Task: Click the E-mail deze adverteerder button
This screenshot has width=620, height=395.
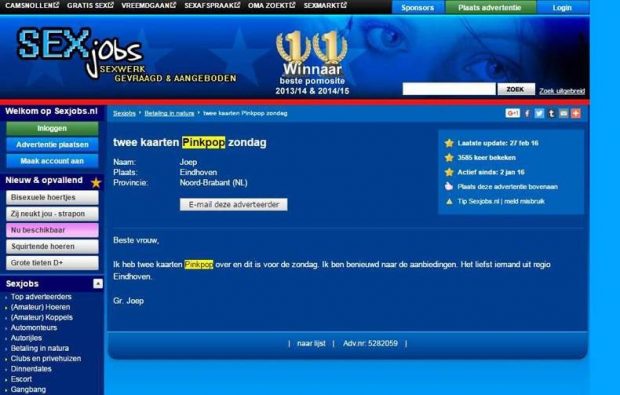Action: click(x=234, y=204)
